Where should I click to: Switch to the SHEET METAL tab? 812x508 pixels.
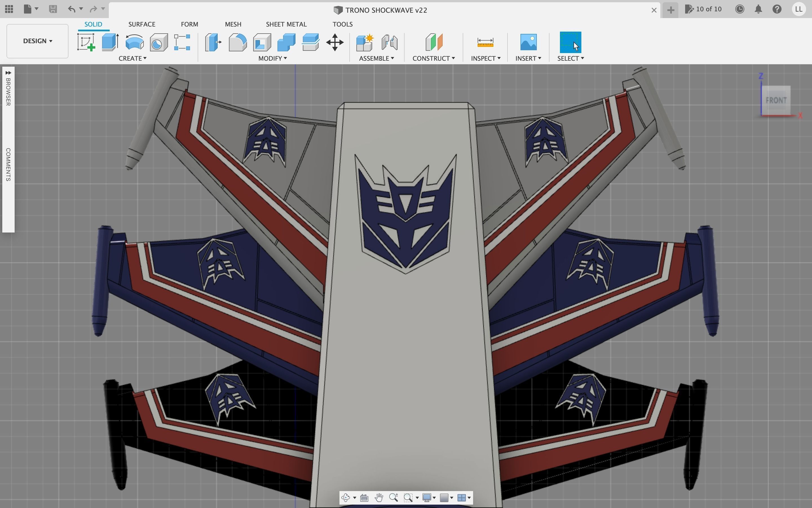pyautogui.click(x=286, y=24)
